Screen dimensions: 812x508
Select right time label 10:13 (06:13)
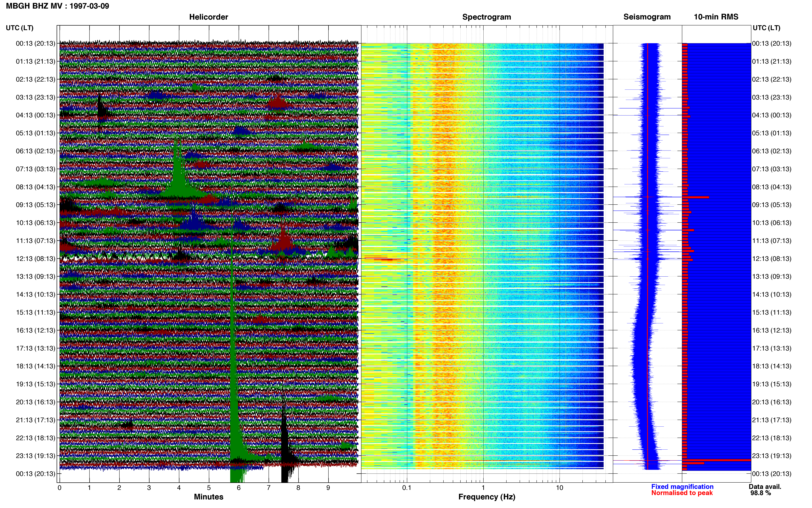pos(772,223)
